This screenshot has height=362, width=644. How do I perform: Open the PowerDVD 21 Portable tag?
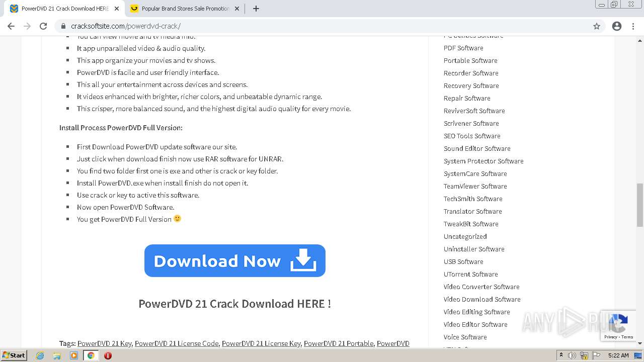pyautogui.click(x=339, y=343)
